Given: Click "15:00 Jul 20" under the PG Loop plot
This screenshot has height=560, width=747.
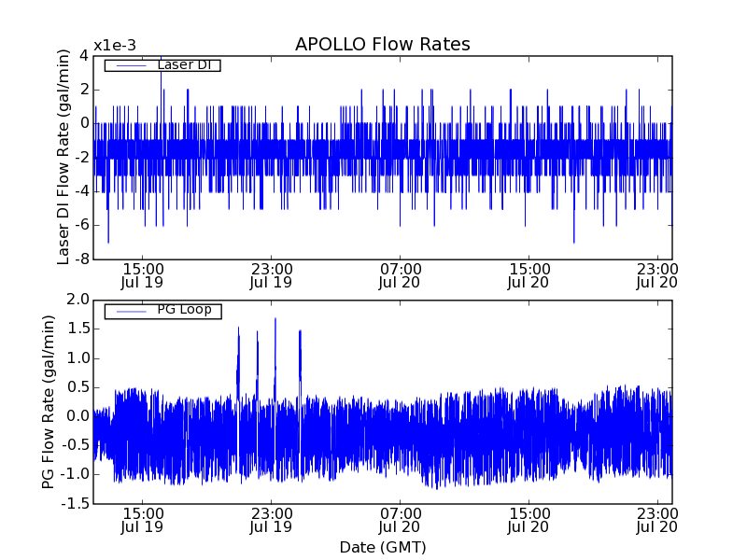Looking at the screenshot, I should pos(529,520).
